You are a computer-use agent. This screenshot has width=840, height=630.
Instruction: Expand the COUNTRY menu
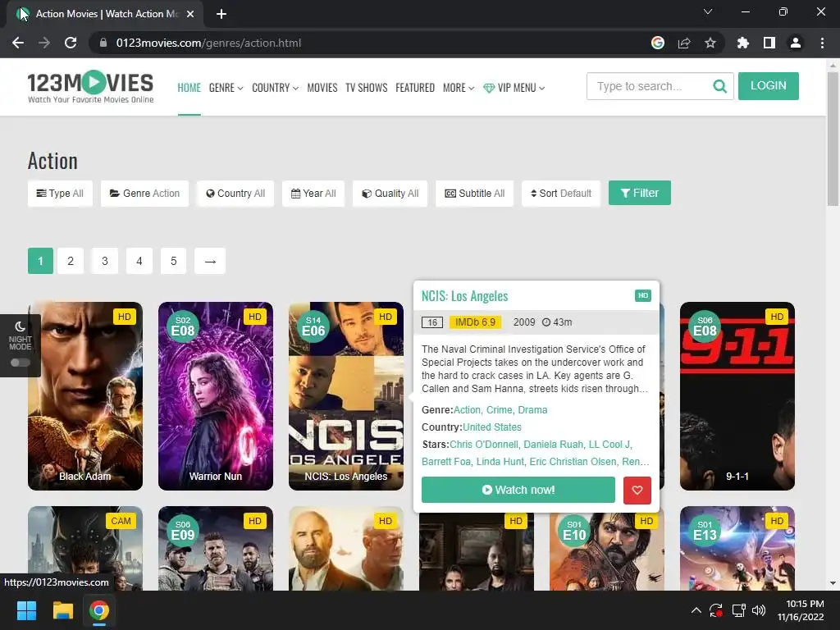(x=276, y=88)
